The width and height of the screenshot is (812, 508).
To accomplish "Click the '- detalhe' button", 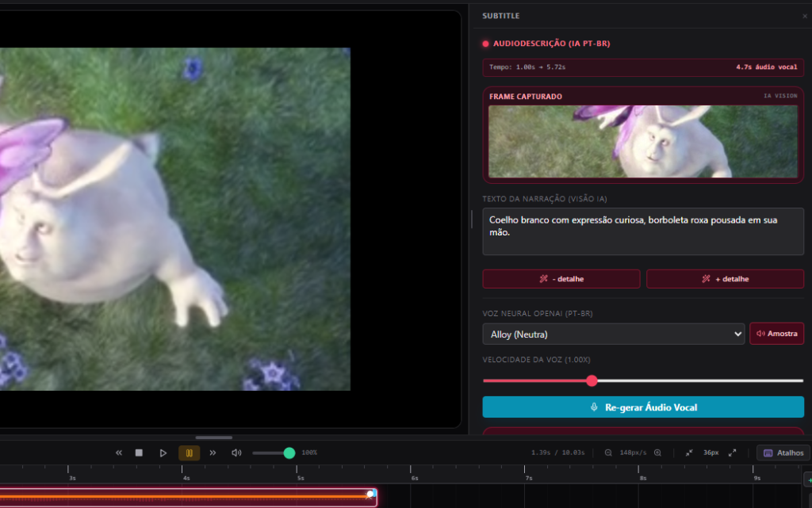I will tap(561, 279).
